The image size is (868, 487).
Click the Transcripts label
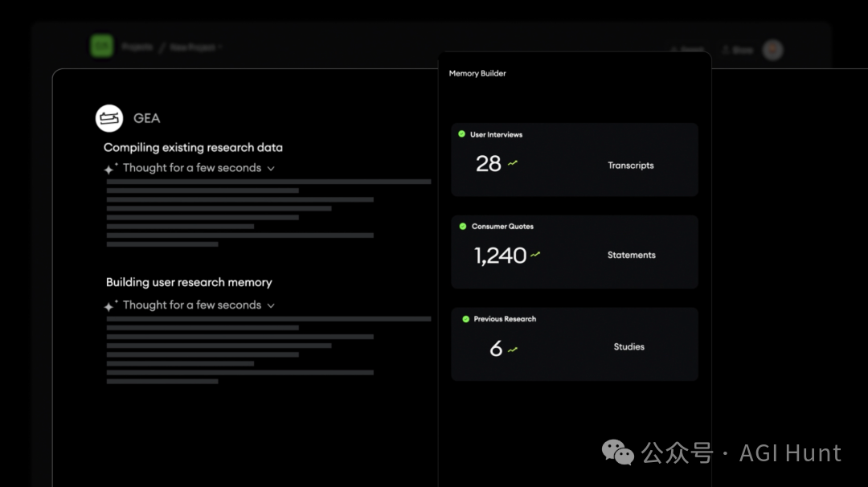click(631, 166)
